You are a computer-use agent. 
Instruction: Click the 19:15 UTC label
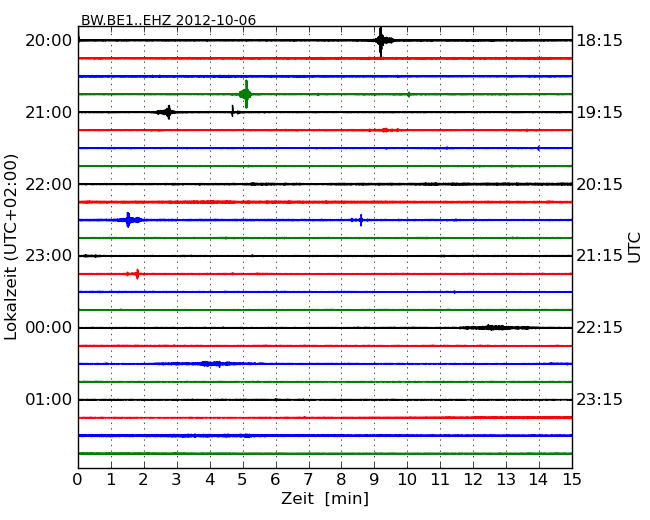click(x=599, y=112)
